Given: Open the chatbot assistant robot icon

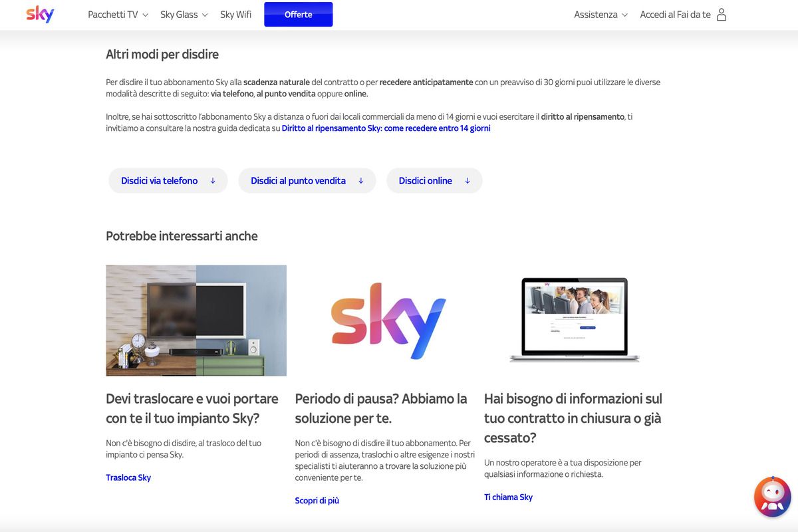Looking at the screenshot, I should point(772,497).
